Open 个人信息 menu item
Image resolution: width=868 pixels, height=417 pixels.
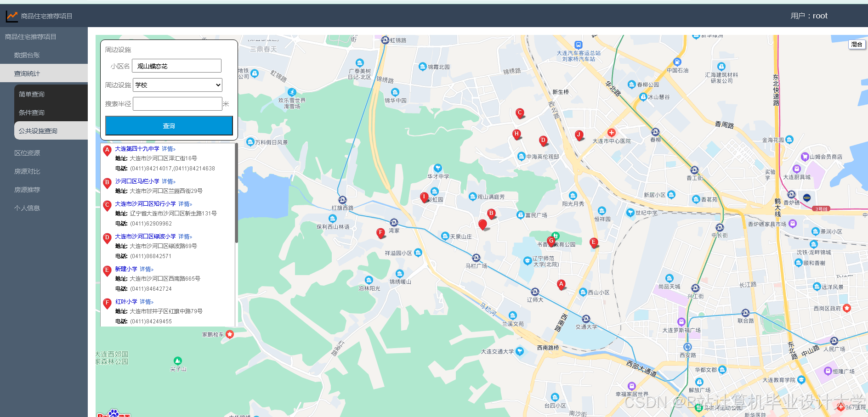pyautogui.click(x=27, y=208)
